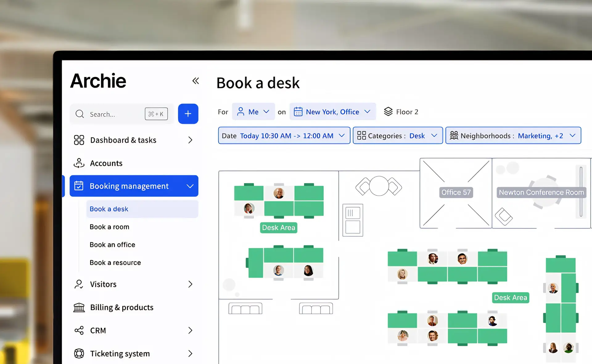Select Office 57 on the floor plan
Viewport: 592px width, 364px height.
coord(456,192)
